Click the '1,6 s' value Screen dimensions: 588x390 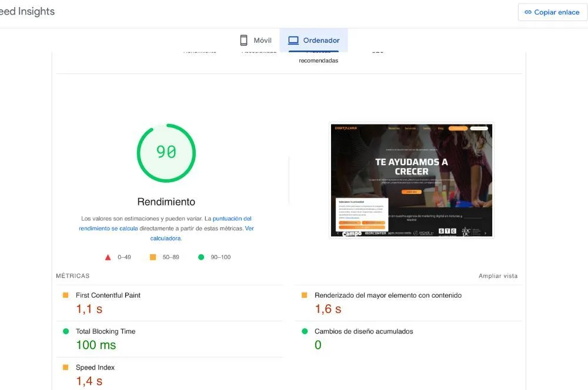(x=328, y=309)
